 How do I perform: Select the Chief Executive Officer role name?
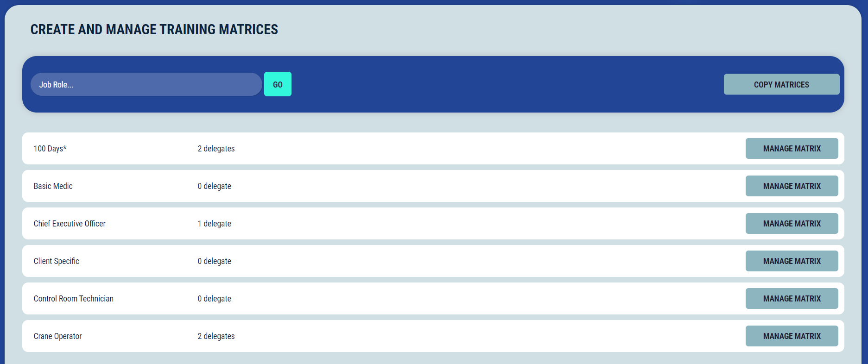coord(70,224)
